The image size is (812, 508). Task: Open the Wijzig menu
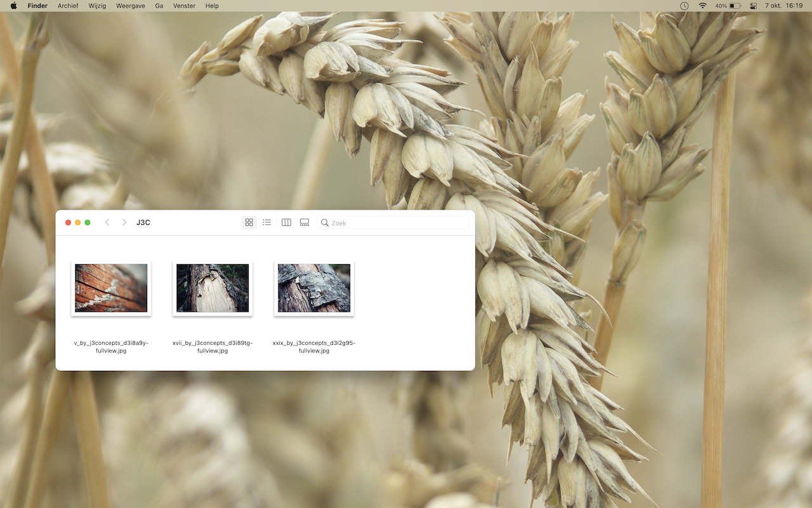(x=97, y=6)
